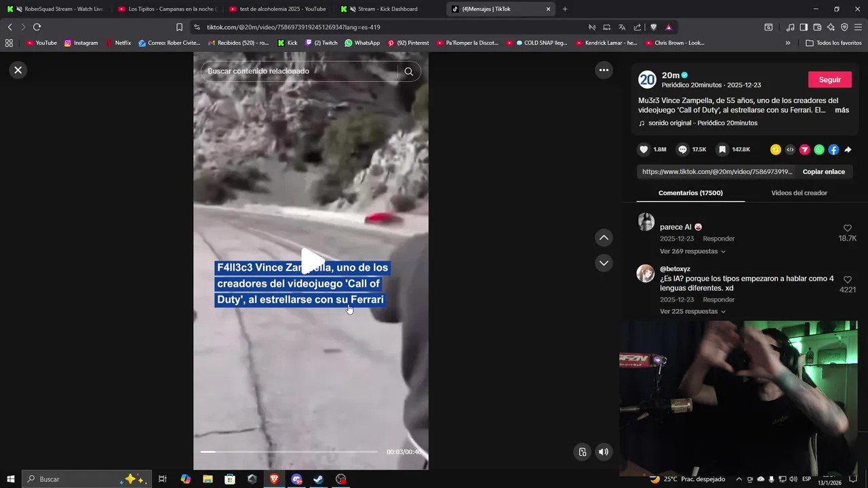The height and width of the screenshot is (488, 868).
Task: Switch to 'Stream - Kick Dashboard' tab
Action: tap(390, 9)
